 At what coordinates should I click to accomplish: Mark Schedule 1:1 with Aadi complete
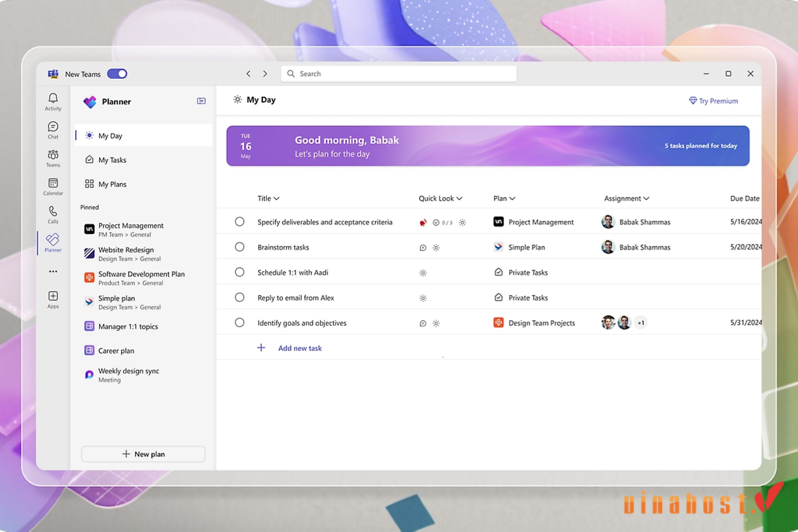240,272
